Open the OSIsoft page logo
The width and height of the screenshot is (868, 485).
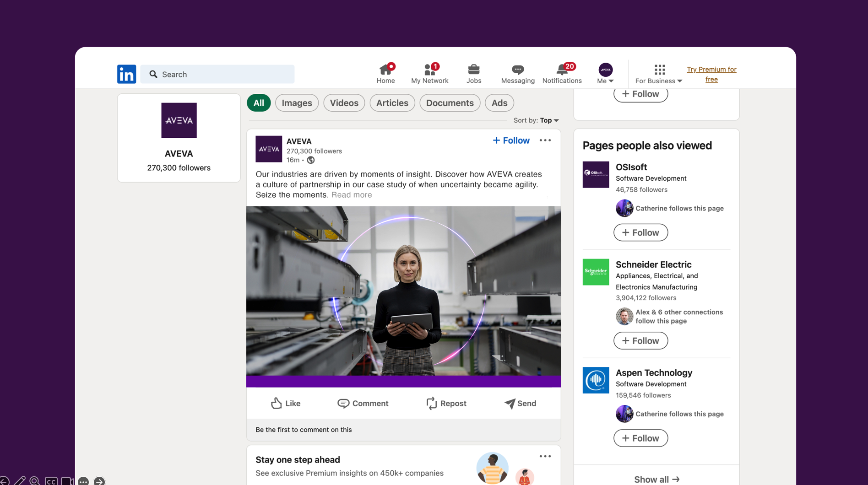click(596, 174)
